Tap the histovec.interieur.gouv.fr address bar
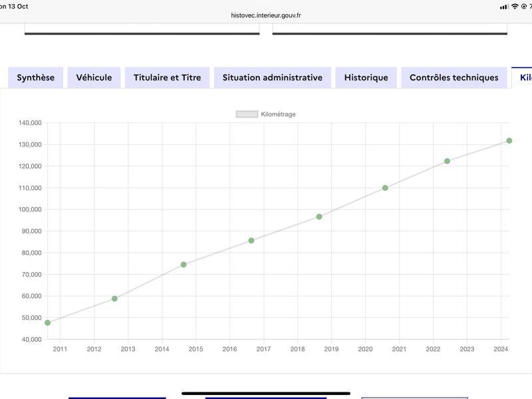The image size is (532, 399). 266,15
